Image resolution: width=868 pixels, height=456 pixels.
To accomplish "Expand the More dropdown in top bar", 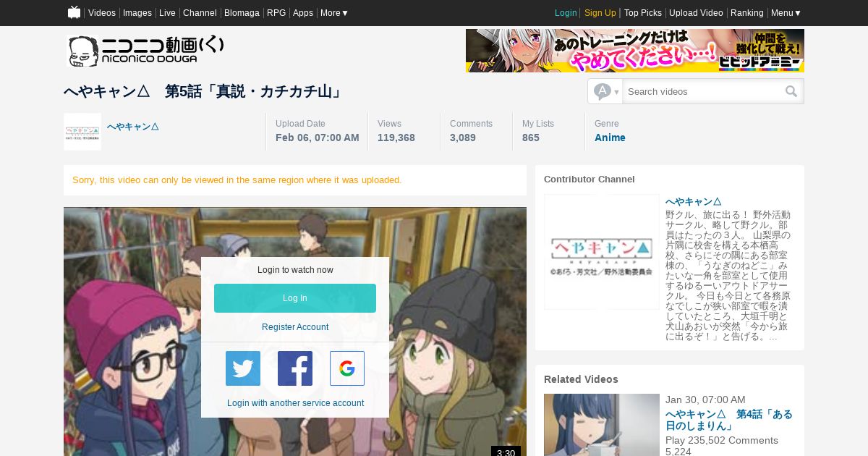I will 334,13.
